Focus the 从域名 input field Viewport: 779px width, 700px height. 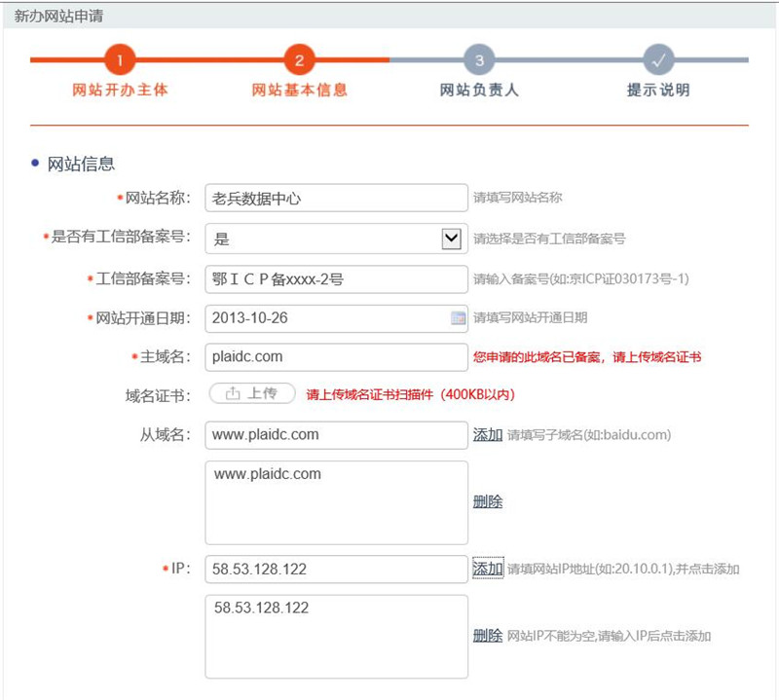pyautogui.click(x=336, y=435)
